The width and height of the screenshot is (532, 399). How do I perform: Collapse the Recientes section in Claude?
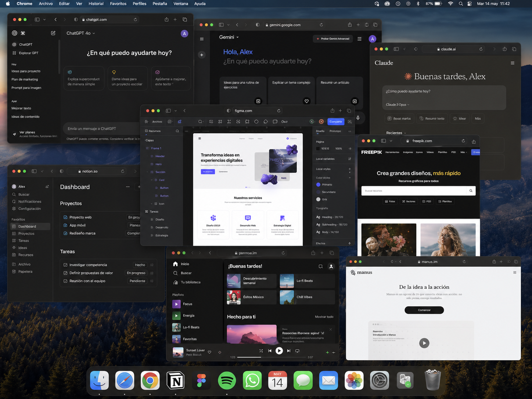click(x=396, y=133)
